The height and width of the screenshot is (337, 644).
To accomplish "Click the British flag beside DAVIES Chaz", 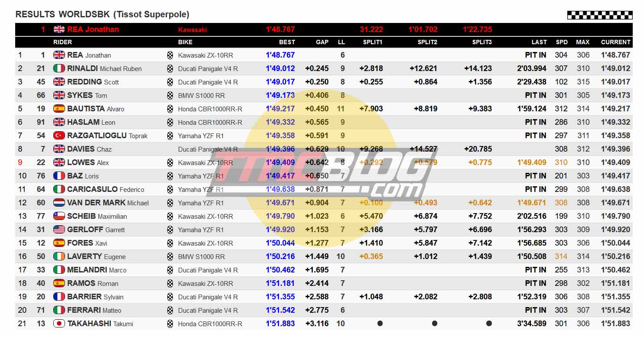I will click(x=59, y=149).
